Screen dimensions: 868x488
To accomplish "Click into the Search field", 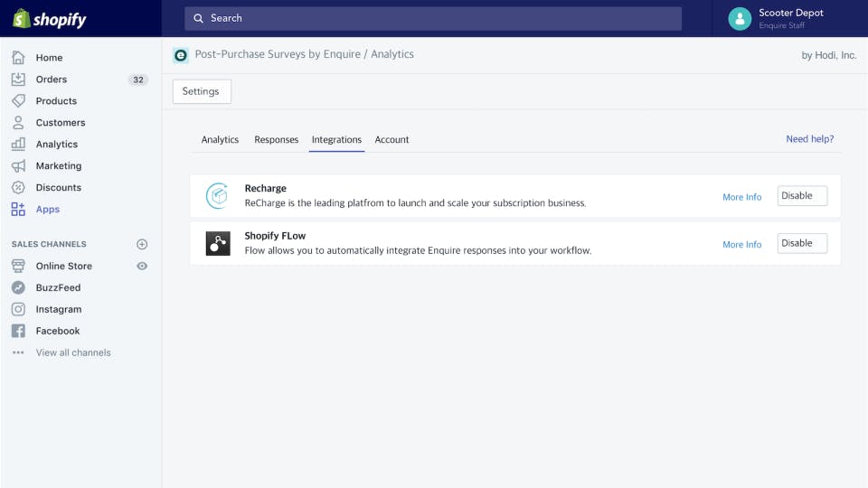I will pyautogui.click(x=434, y=18).
